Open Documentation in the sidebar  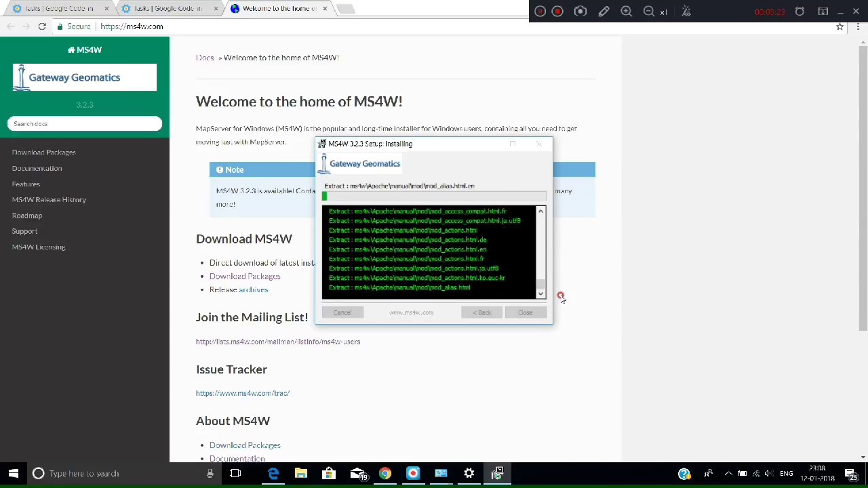[37, 168]
